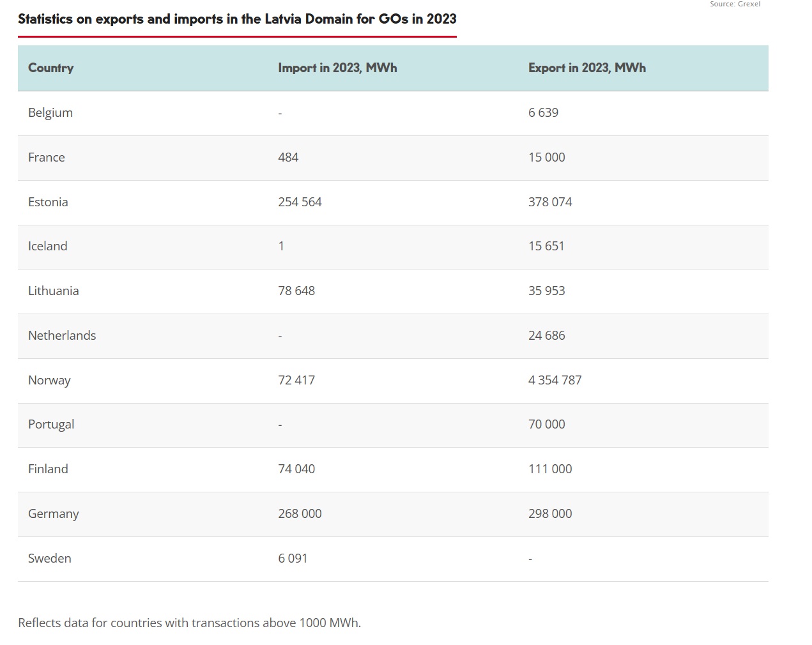
Task: Click the footnote about transactions above 1000 MWh
Action: pyautogui.click(x=189, y=623)
